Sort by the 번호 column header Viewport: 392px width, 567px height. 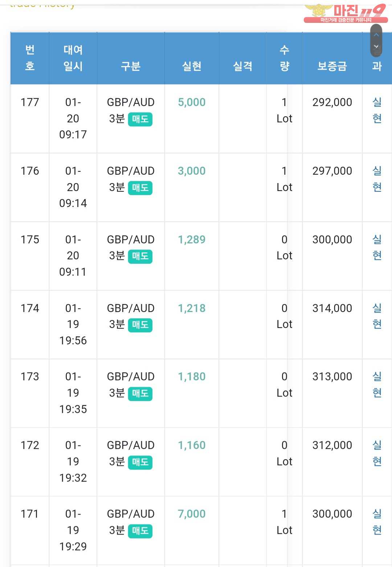(x=30, y=58)
